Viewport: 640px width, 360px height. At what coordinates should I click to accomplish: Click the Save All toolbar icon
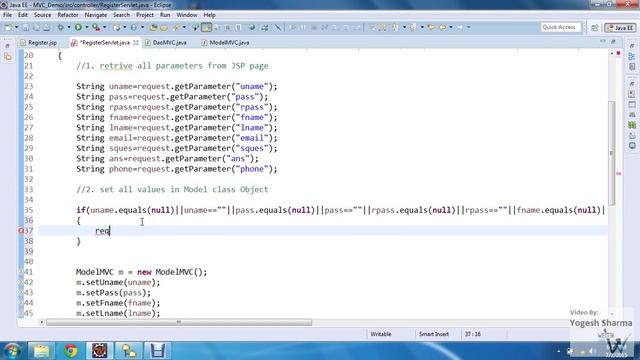coord(36,27)
